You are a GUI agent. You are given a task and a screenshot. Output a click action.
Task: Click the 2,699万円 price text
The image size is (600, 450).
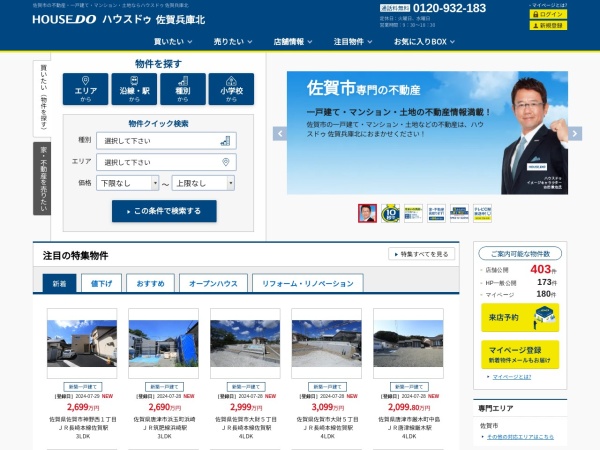coord(83,407)
